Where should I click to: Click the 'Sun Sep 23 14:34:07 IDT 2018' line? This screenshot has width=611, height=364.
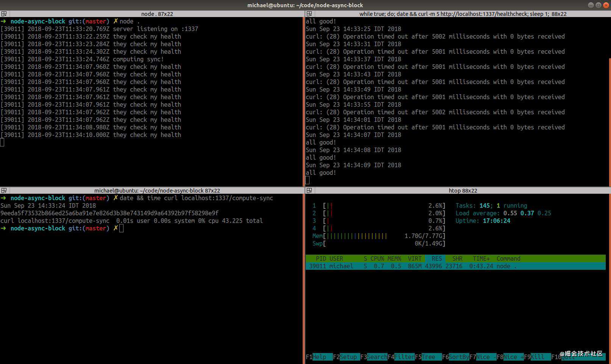pos(353,135)
